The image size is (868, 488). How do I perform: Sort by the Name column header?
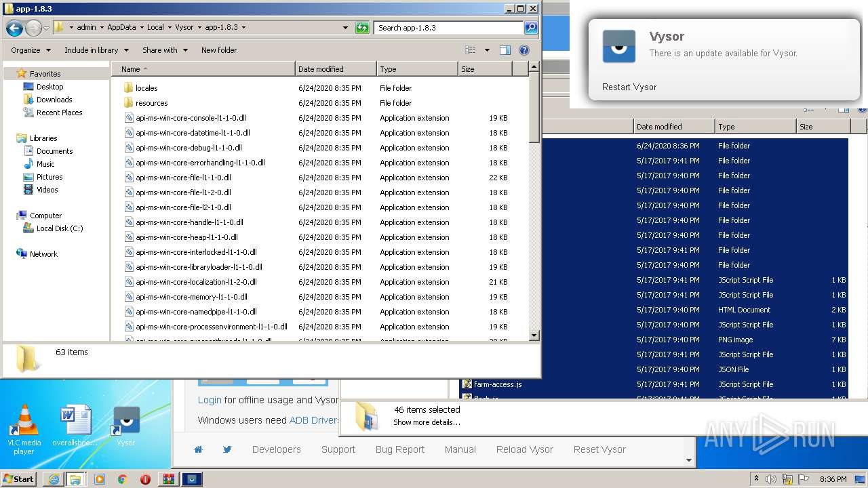tap(203, 69)
